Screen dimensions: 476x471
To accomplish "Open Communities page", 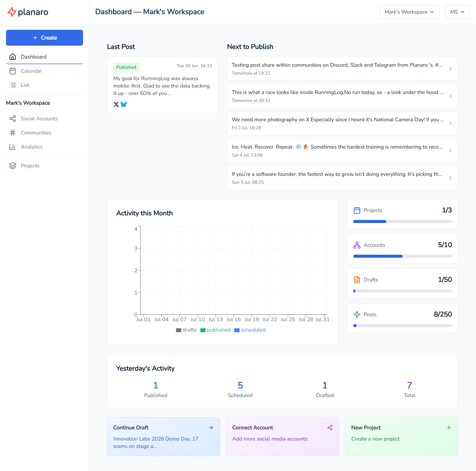I will tap(44, 133).
